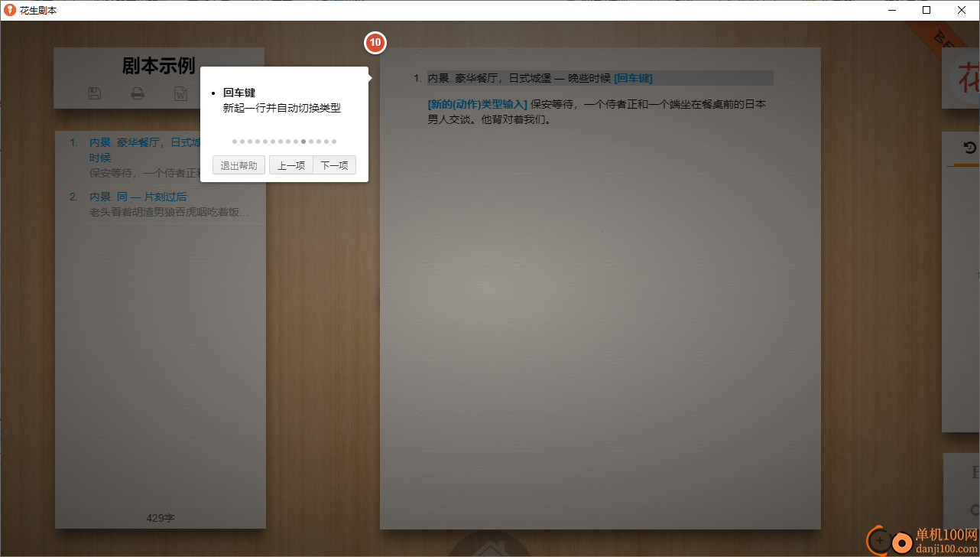
Task: Click the save floppy disk icon
Action: pyautogui.click(x=95, y=93)
